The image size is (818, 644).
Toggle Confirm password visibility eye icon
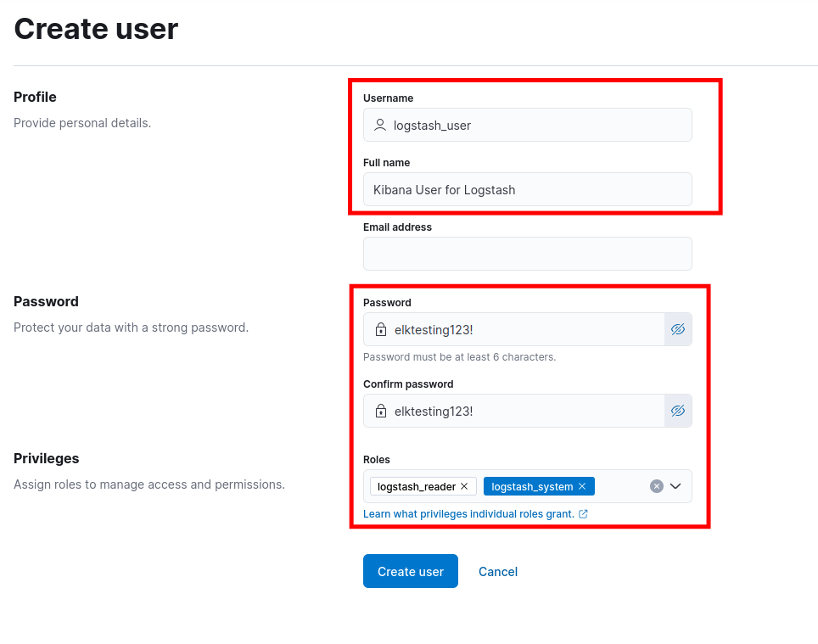[678, 411]
